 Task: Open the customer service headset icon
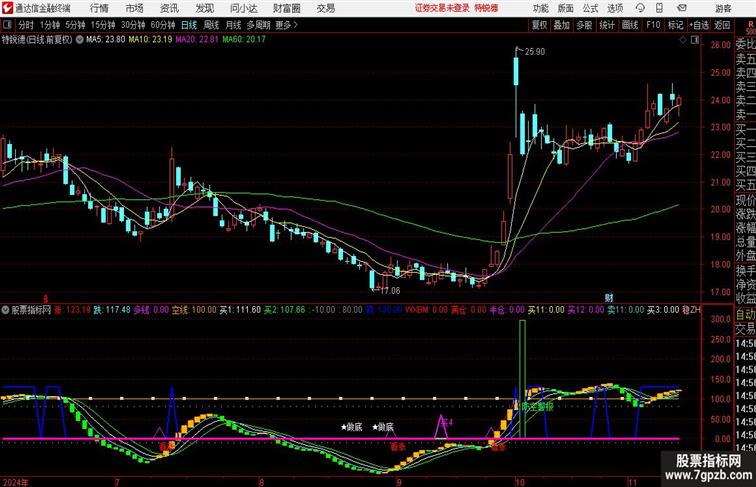(640, 8)
